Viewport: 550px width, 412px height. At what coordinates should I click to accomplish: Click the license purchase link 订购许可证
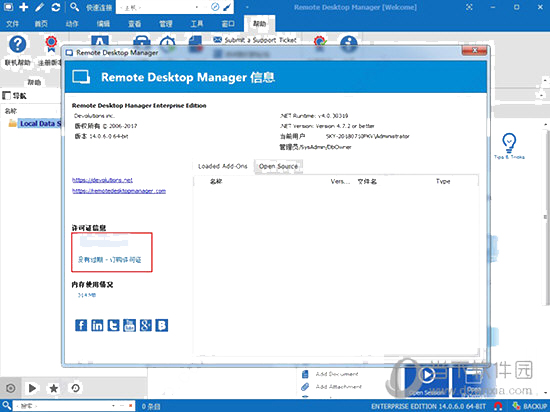[x=126, y=260]
